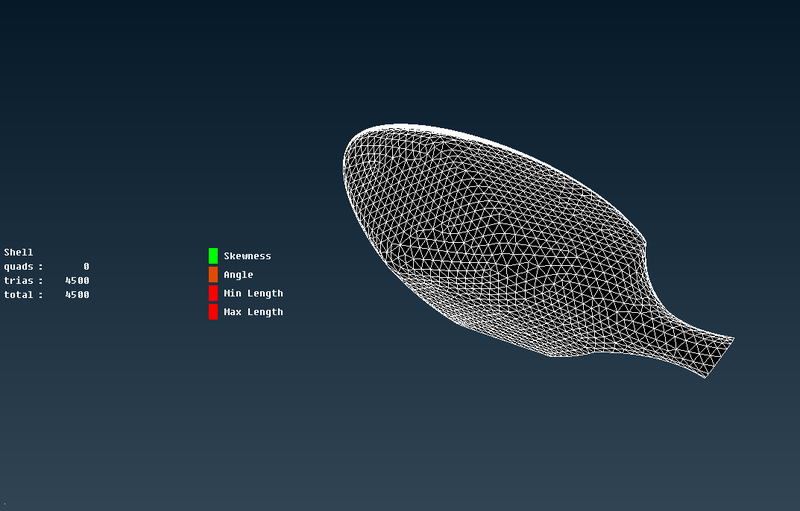Click the green Skewness color swatch
Viewport: 800px width, 511px height.
tap(213, 256)
